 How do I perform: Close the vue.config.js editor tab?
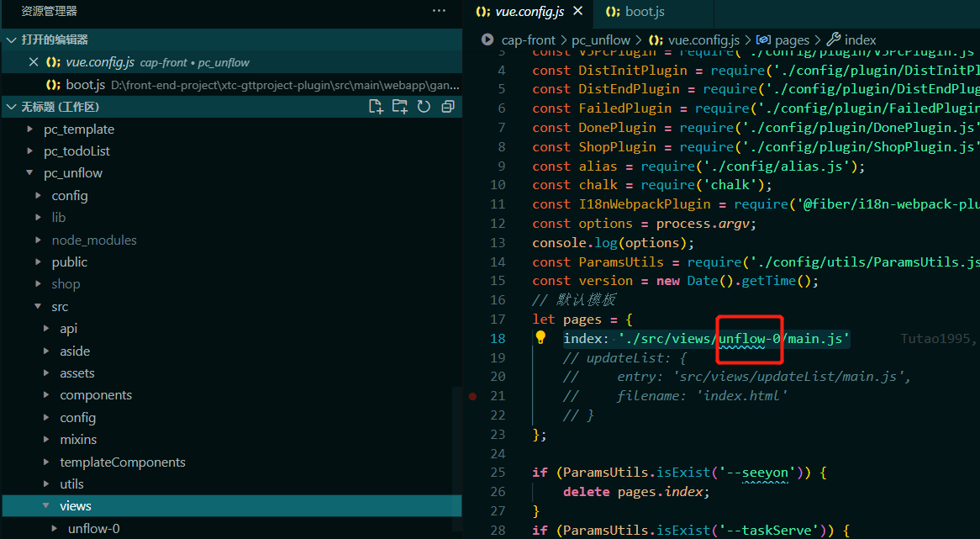577,12
